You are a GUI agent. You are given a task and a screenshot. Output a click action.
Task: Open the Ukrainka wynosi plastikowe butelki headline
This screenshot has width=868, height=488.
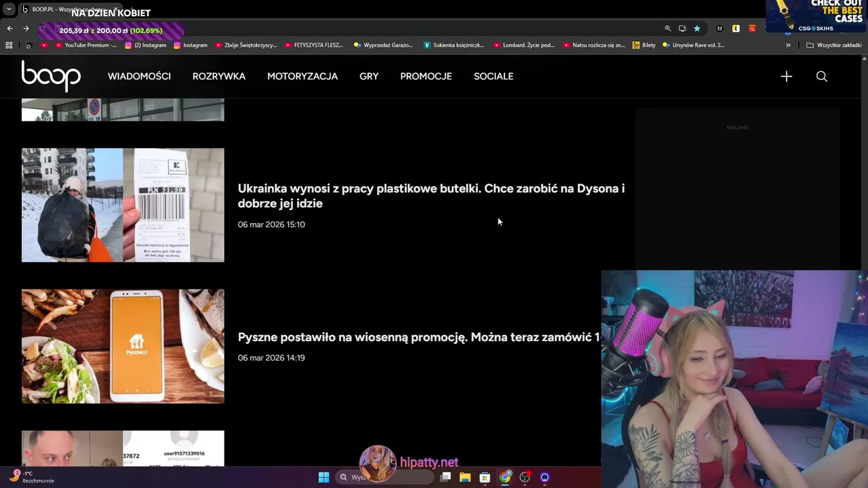click(x=431, y=196)
